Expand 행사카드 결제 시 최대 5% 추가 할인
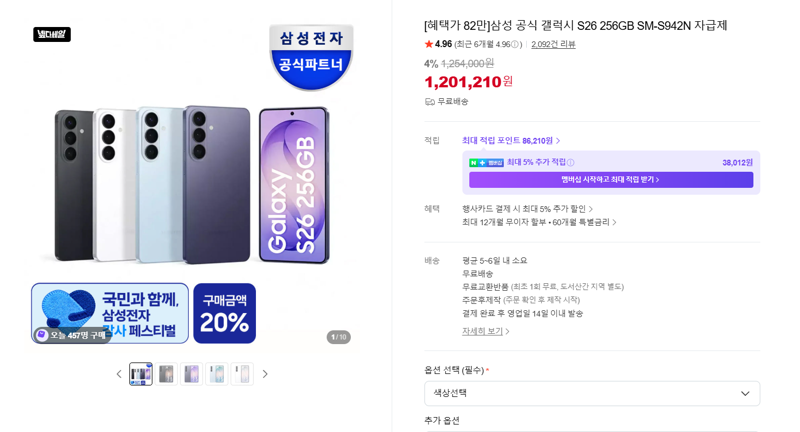The width and height of the screenshot is (800, 432). (528, 209)
